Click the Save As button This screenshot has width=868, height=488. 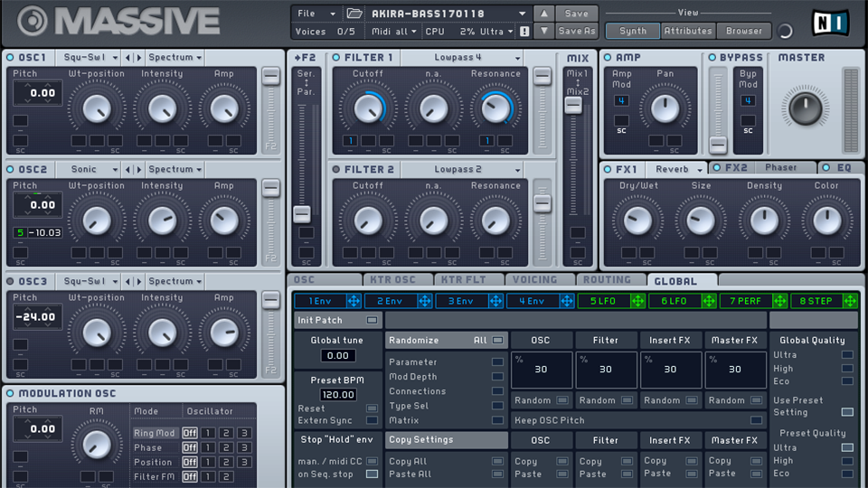576,32
